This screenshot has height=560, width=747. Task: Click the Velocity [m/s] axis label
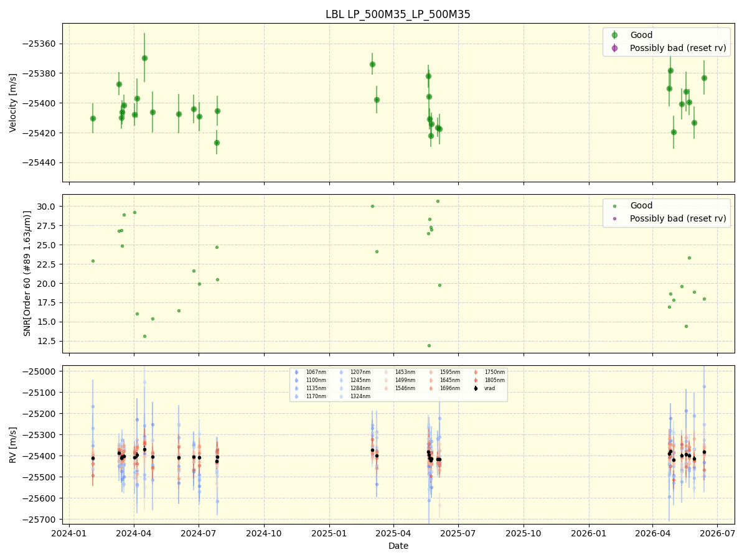click(x=13, y=103)
